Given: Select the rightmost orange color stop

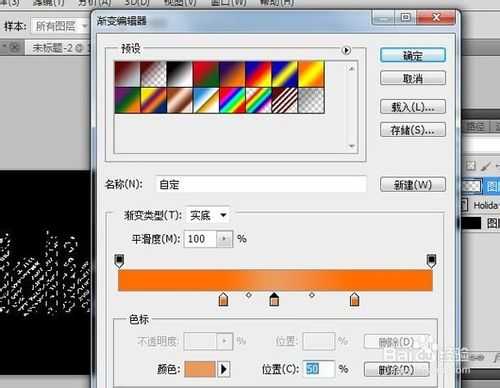Looking at the screenshot, I should (355, 299).
